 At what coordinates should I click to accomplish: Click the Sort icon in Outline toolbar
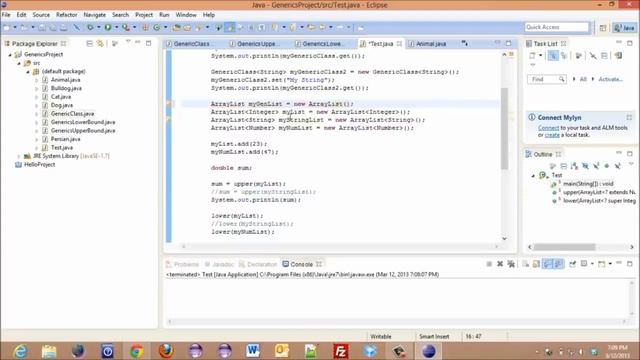574,166
